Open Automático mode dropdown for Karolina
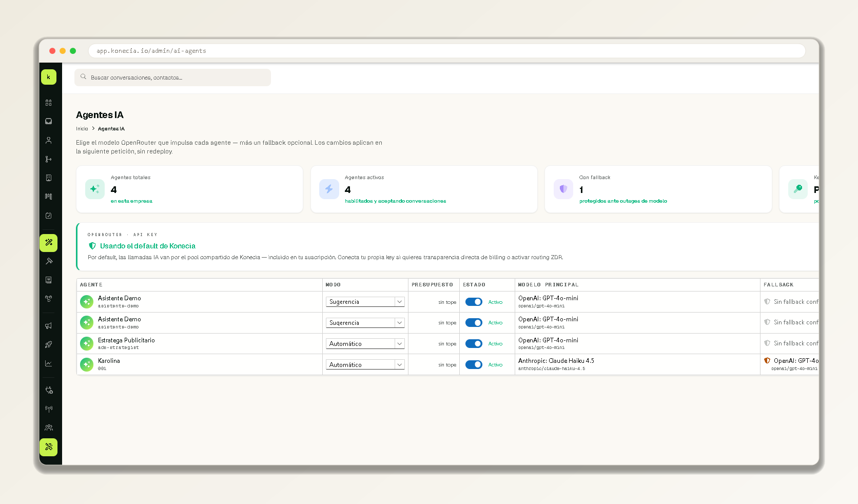Image resolution: width=858 pixels, height=504 pixels. (x=365, y=364)
